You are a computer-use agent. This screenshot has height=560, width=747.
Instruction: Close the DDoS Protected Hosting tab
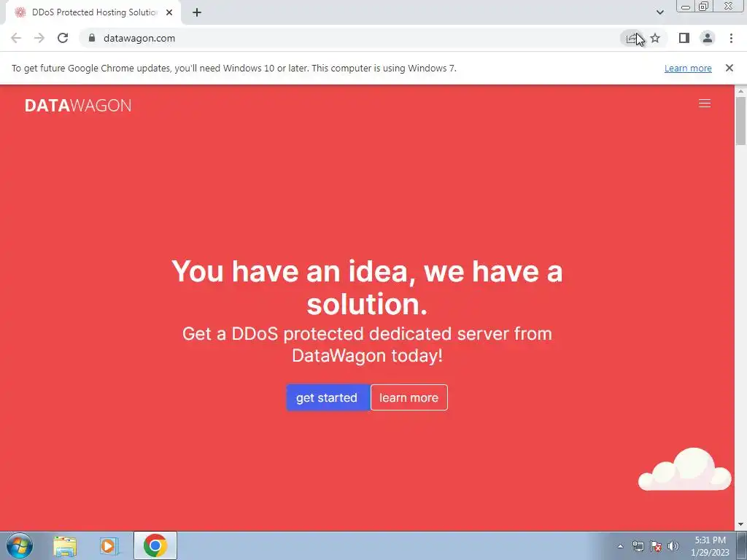pos(169,12)
